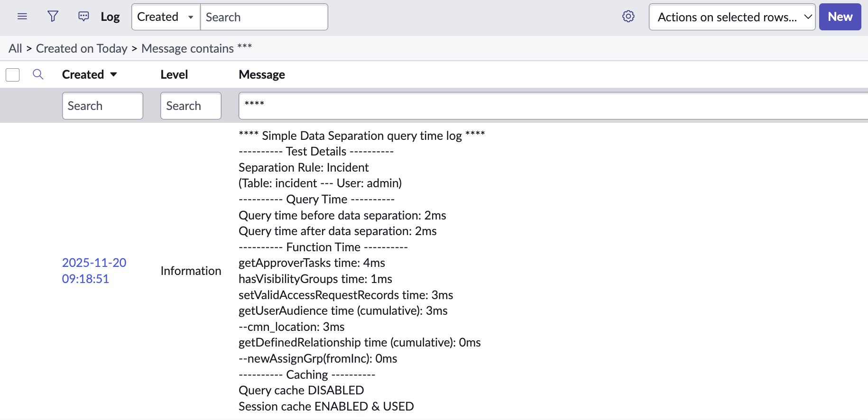
Task: Focus the top list Search box
Action: (x=264, y=17)
